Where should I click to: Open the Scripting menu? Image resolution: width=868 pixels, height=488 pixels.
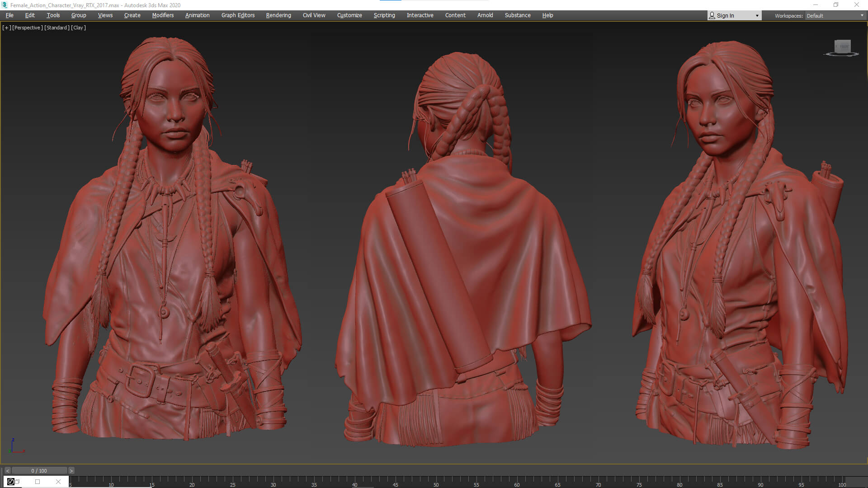384,15
